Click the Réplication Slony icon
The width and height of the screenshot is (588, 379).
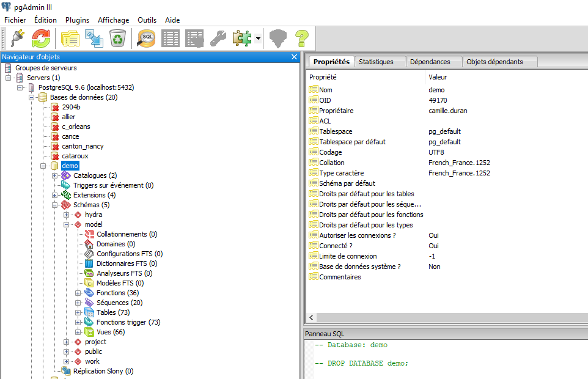pos(67,371)
